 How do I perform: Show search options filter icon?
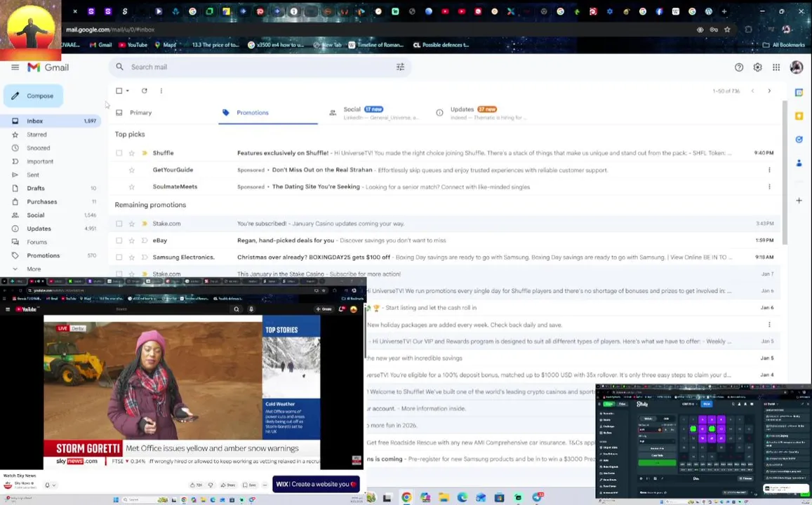coord(400,67)
